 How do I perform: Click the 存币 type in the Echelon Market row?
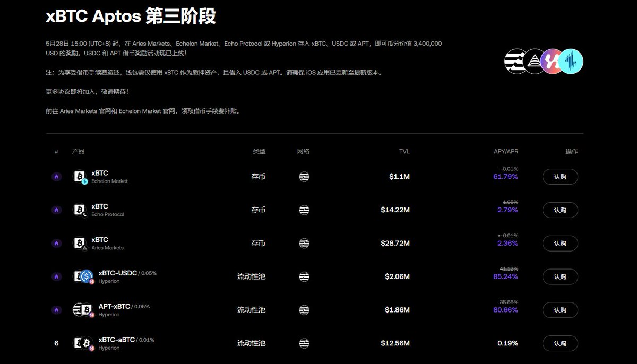pos(258,177)
